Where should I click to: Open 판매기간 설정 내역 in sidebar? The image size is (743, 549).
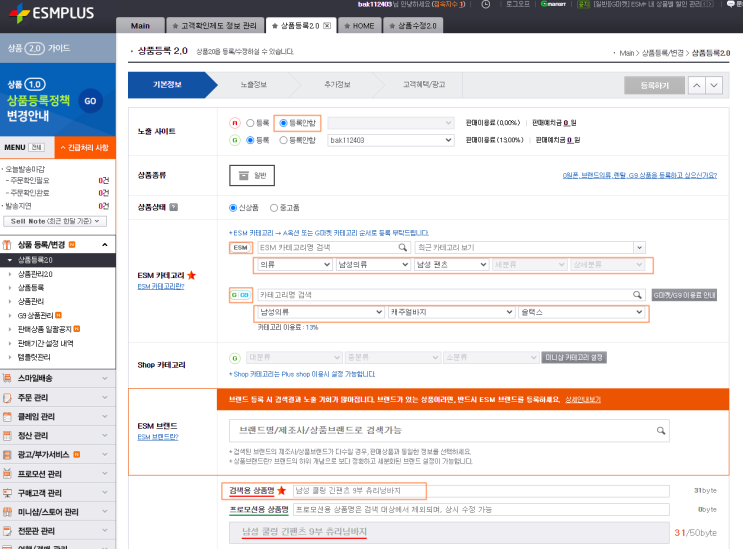point(45,343)
